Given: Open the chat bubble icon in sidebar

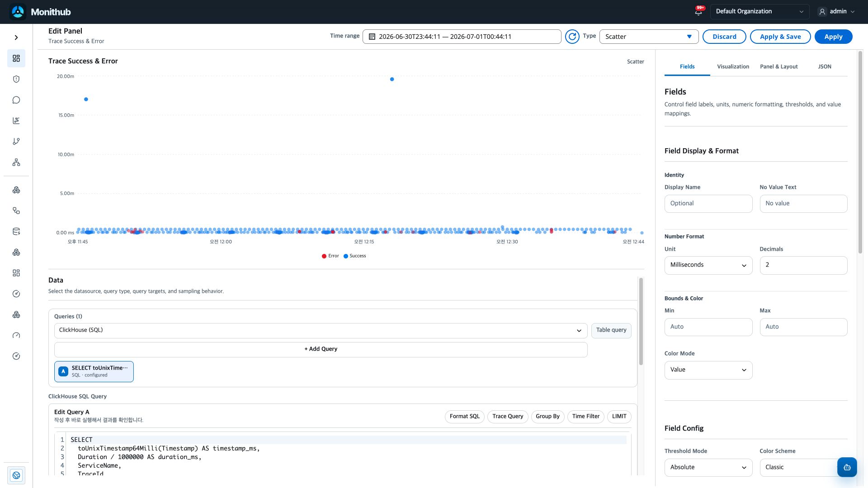Looking at the screenshot, I should [16, 100].
